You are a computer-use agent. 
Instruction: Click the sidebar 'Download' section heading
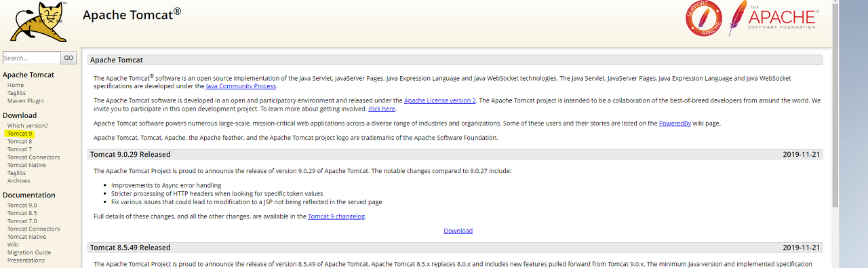20,115
